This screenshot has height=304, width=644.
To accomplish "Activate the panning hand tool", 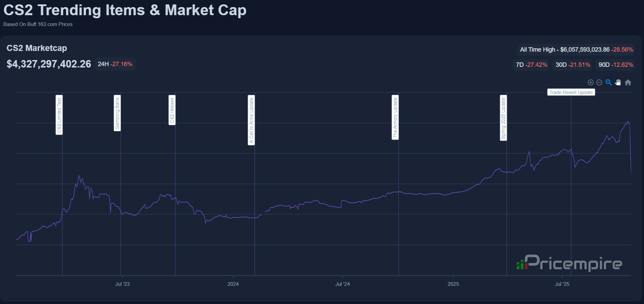I will 618,82.
